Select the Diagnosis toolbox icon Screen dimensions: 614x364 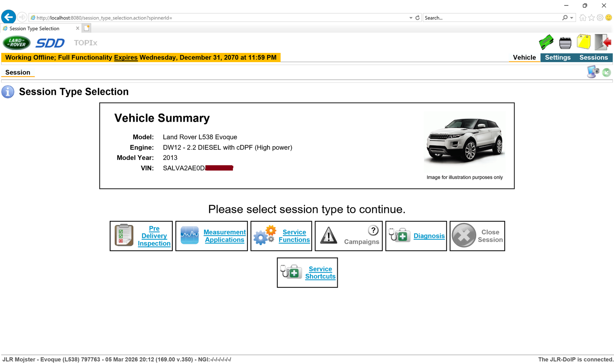coord(399,236)
